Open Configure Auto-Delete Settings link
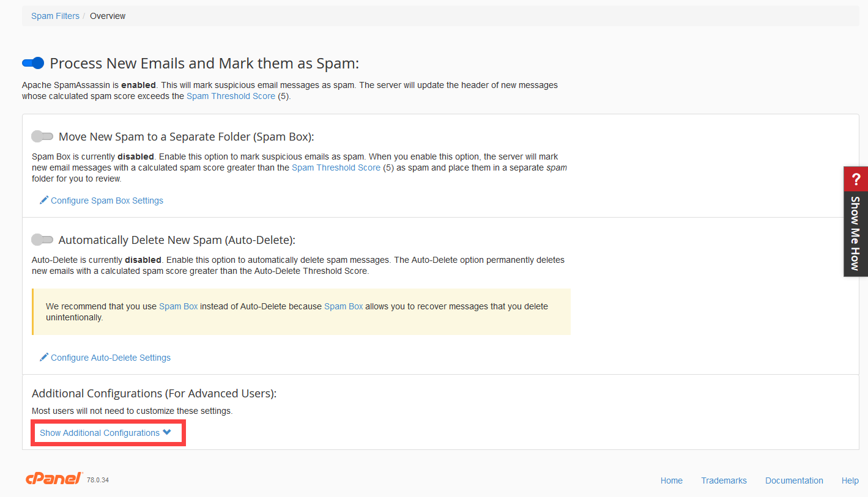The width and height of the screenshot is (868, 497). pyautogui.click(x=111, y=358)
